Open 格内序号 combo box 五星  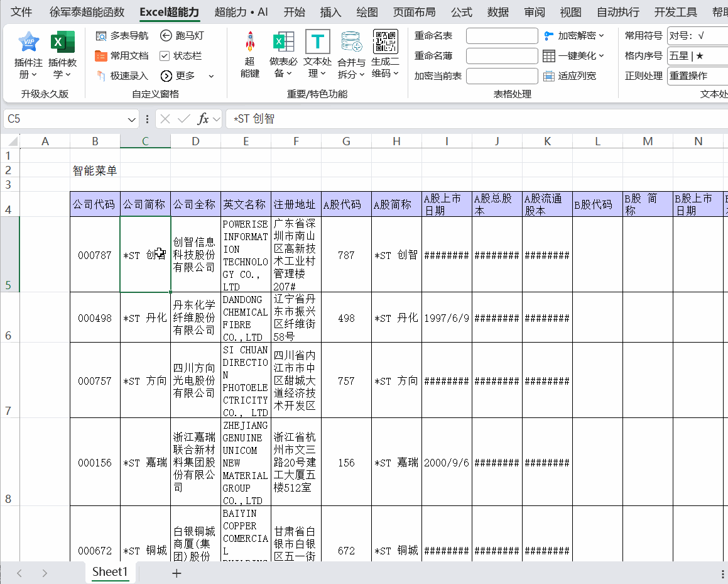(697, 56)
